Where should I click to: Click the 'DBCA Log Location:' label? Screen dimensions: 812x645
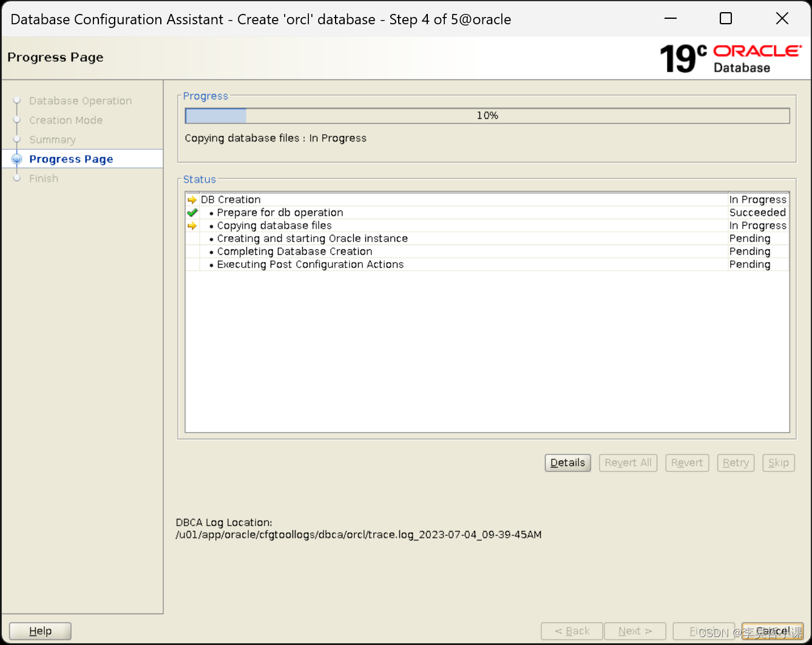coord(224,522)
